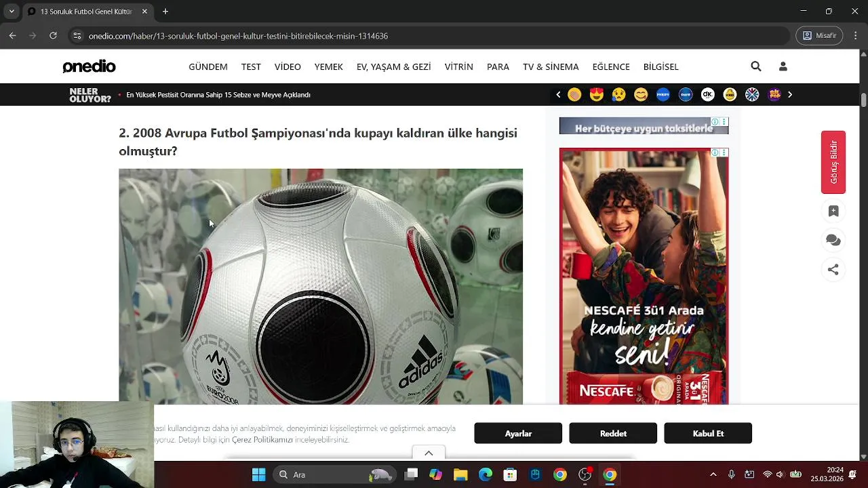
Task: Open the PARA menu
Action: pyautogui.click(x=498, y=66)
